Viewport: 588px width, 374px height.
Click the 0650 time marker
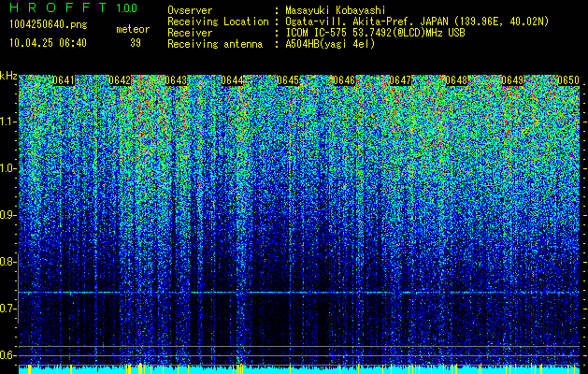568,80
